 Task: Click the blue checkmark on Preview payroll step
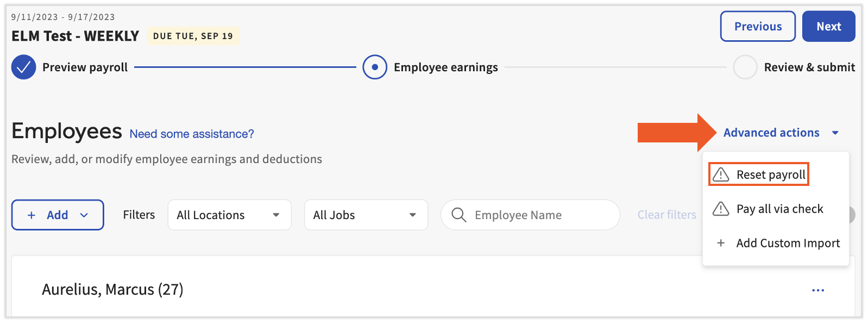23,67
